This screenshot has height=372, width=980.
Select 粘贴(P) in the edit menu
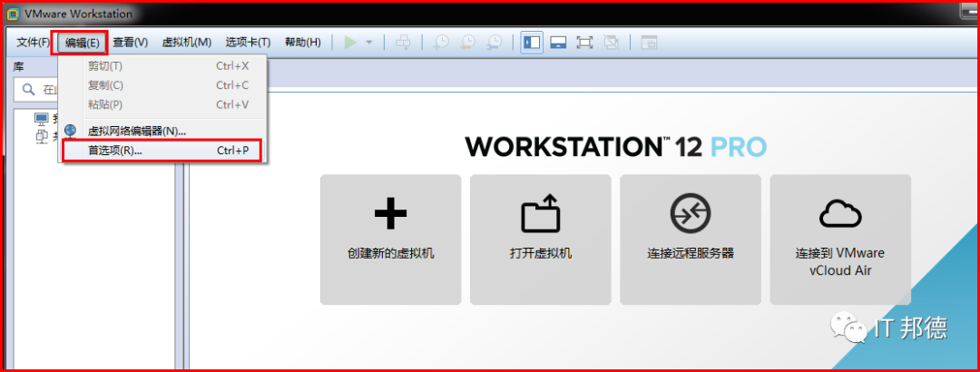tap(164, 104)
